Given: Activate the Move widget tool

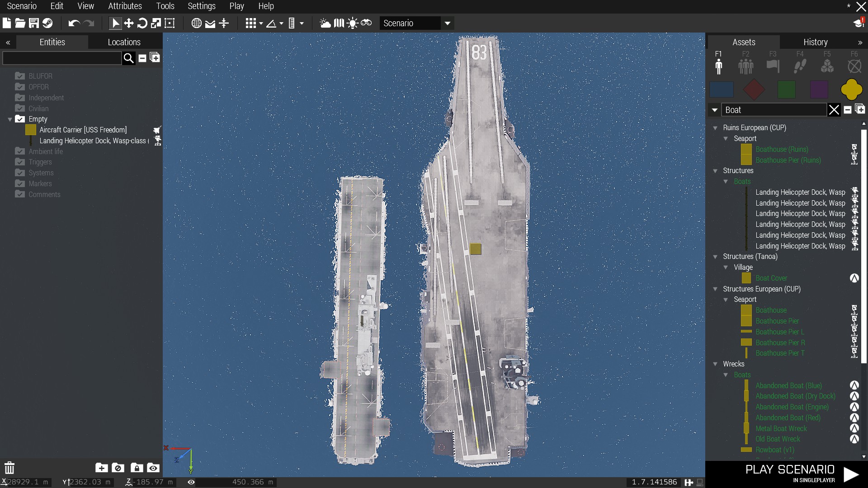Looking at the screenshot, I should tap(129, 23).
